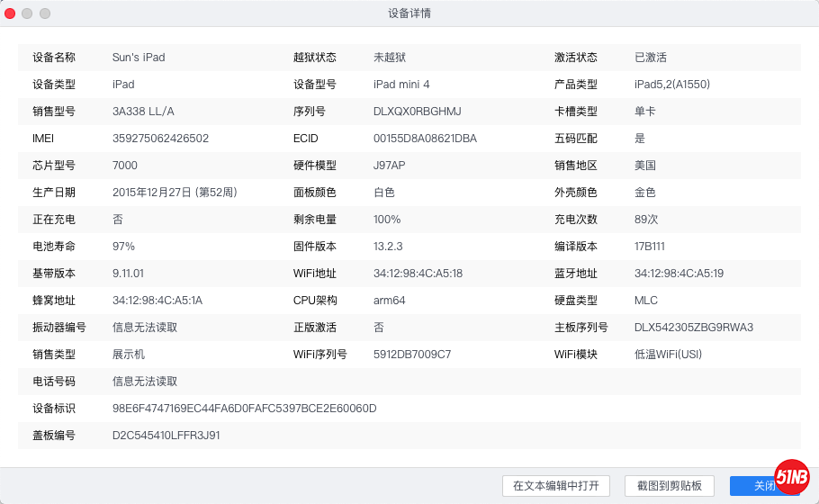
Task: Click the Bluetooth address ending in A5:19
Action: [x=679, y=274]
